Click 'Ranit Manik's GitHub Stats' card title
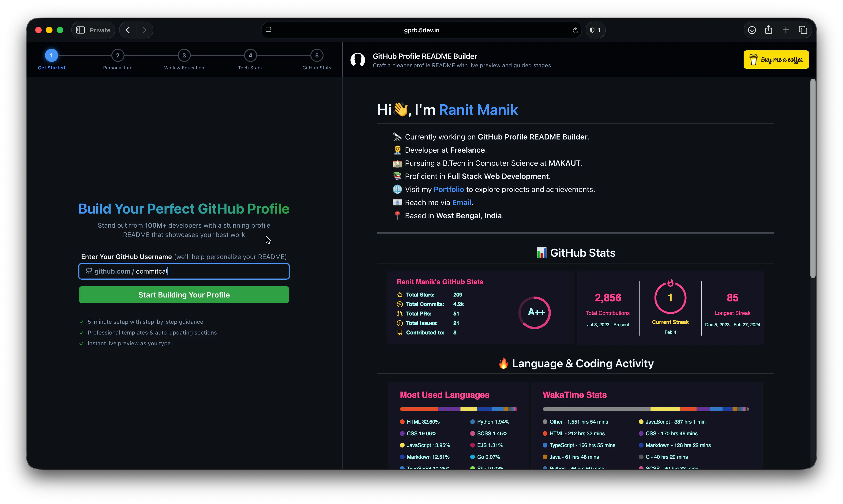The width and height of the screenshot is (843, 504). (440, 282)
